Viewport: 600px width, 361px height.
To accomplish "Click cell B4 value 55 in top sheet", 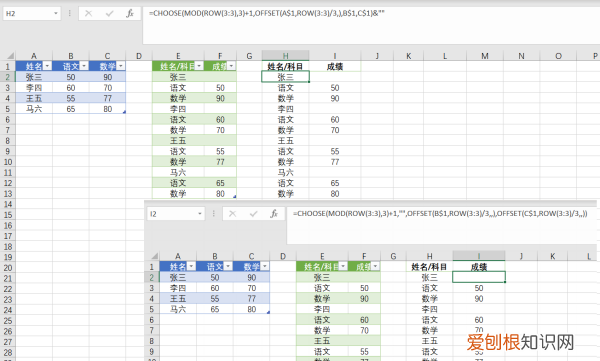I will [71, 98].
